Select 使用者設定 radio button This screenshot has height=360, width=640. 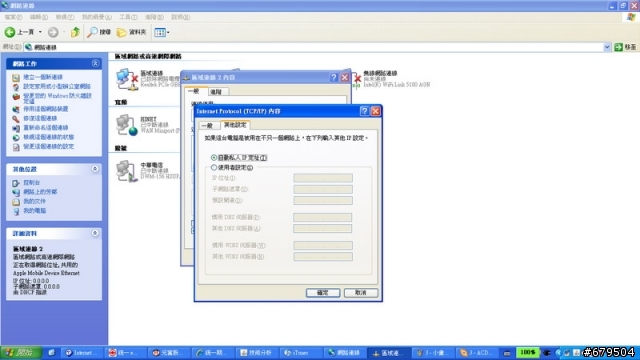pyautogui.click(x=214, y=167)
